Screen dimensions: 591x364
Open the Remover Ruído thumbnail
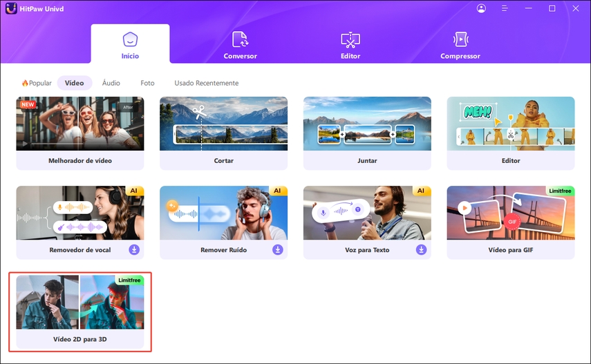(223, 213)
